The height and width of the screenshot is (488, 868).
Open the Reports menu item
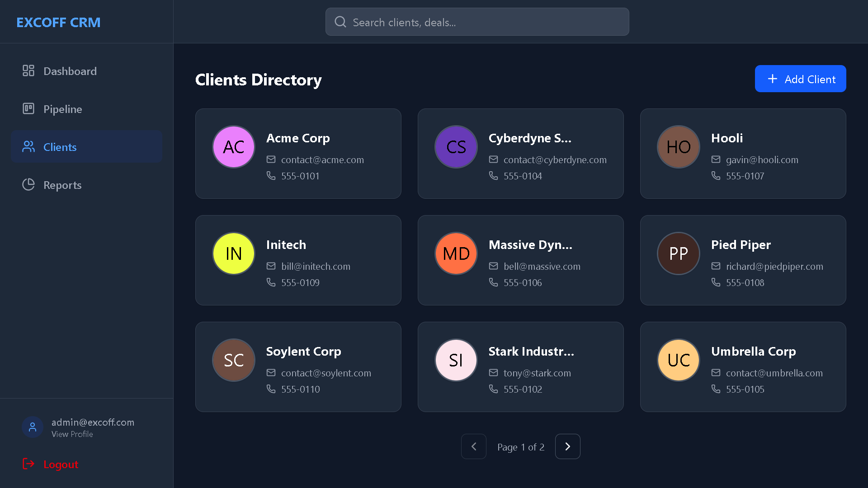point(62,185)
